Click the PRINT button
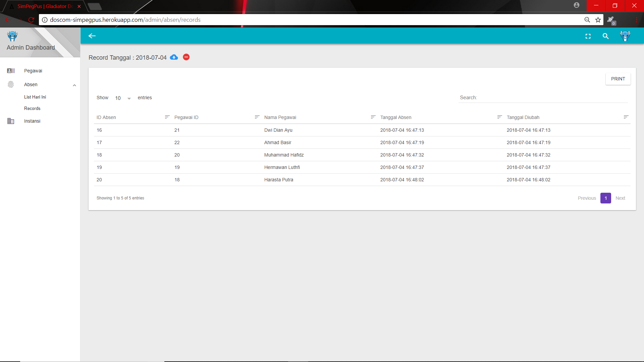This screenshot has height=362, width=644. pyautogui.click(x=618, y=79)
